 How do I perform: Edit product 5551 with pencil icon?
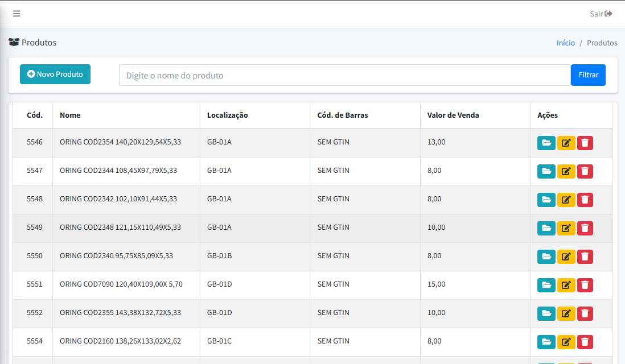pyautogui.click(x=566, y=285)
